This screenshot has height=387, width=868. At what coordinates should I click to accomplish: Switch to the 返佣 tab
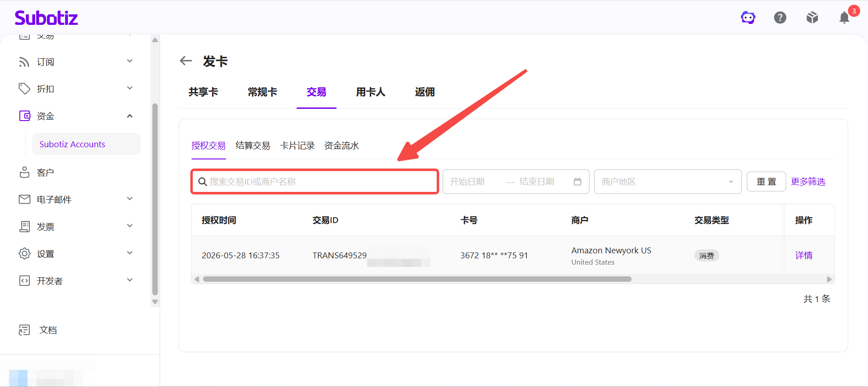(425, 92)
